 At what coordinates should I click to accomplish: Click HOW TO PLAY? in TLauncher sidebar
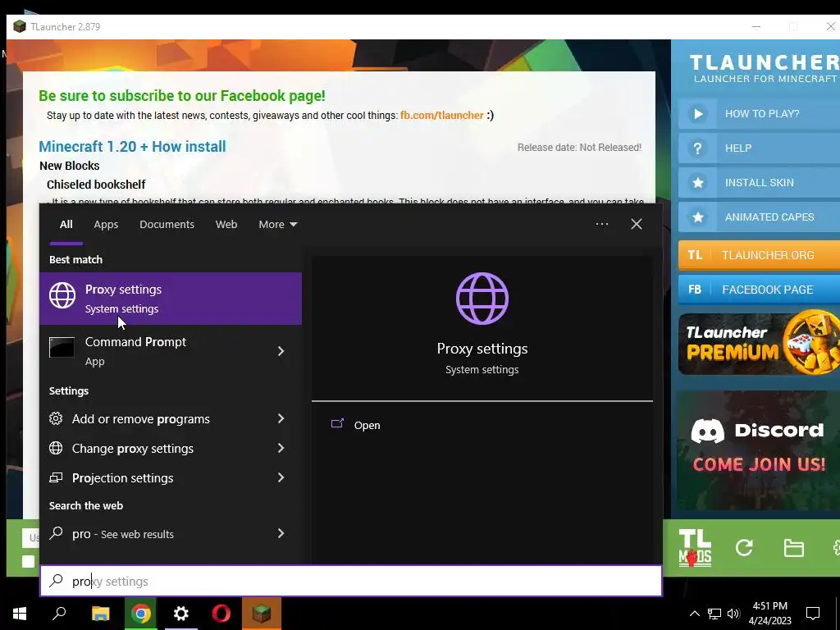(759, 113)
